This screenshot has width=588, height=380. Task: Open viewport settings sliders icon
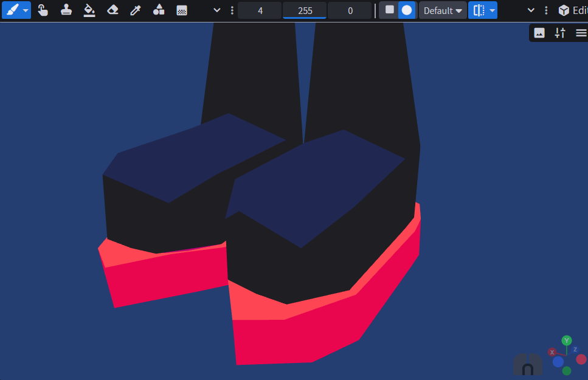tap(560, 33)
